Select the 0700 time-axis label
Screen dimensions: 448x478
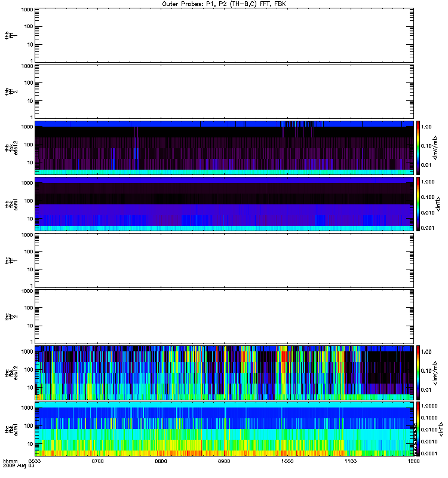(x=98, y=461)
